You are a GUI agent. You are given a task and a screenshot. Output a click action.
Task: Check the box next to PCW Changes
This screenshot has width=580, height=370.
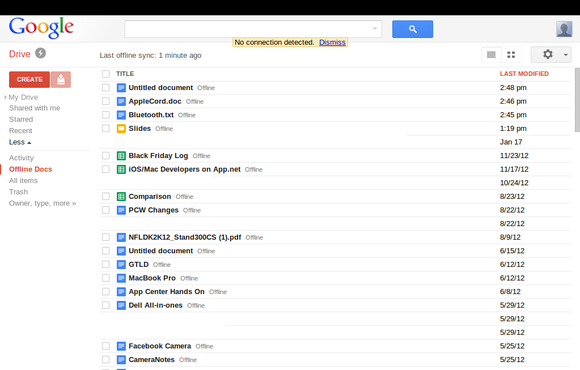106,210
